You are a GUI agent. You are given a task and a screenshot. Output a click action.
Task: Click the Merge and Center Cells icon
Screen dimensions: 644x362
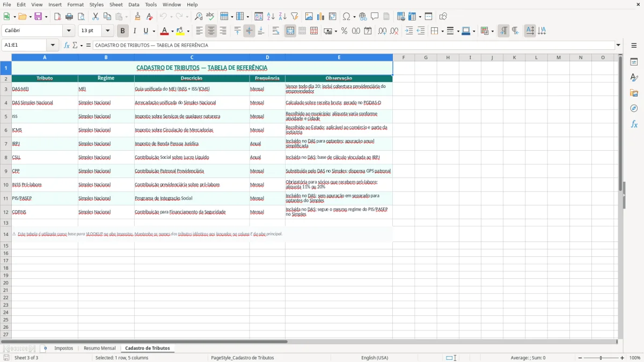(x=290, y=31)
